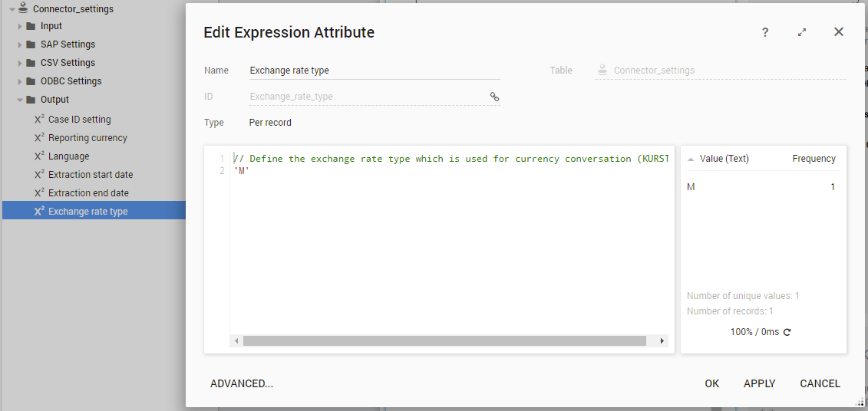Viewport: 868px width, 411px height.
Task: Close the Edit Expression Attribute dialog
Action: point(839,32)
